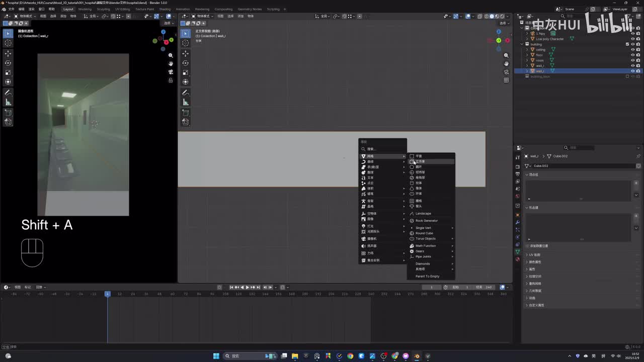Screen dimensions: 644x362
Task: Add a Cube (立方体) mesh
Action: (x=431, y=161)
